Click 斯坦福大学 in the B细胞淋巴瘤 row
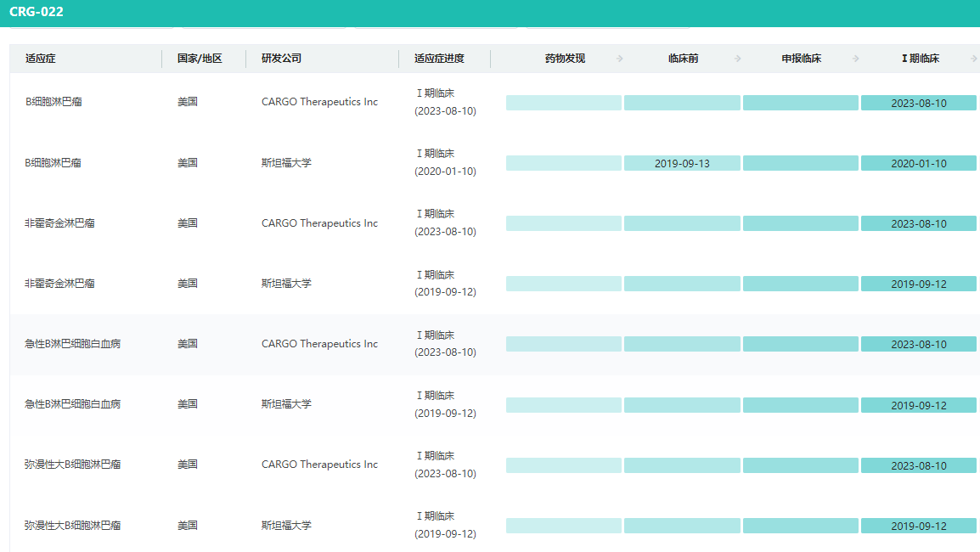 [x=286, y=162]
